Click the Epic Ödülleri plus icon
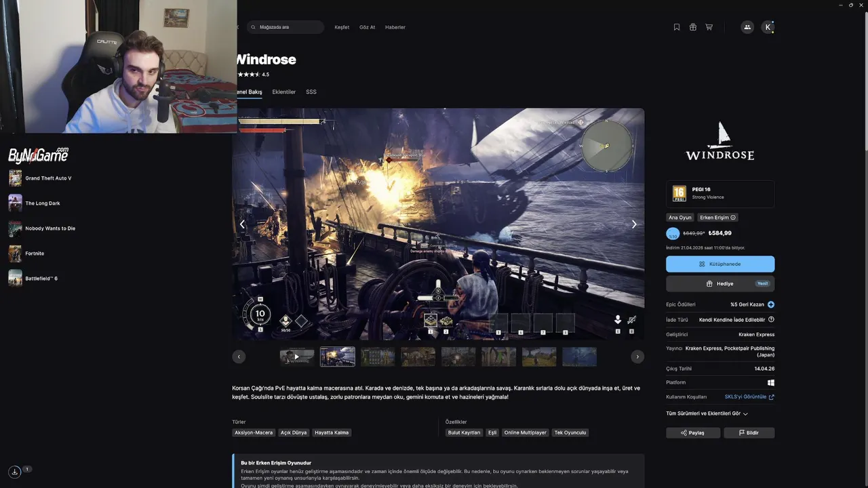This screenshot has height=488, width=868. click(x=771, y=305)
